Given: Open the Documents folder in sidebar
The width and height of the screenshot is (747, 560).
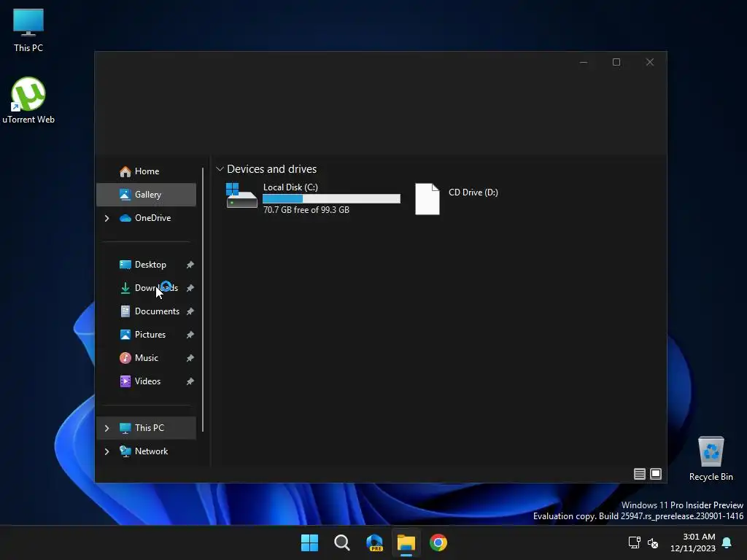Looking at the screenshot, I should click(146, 311).
